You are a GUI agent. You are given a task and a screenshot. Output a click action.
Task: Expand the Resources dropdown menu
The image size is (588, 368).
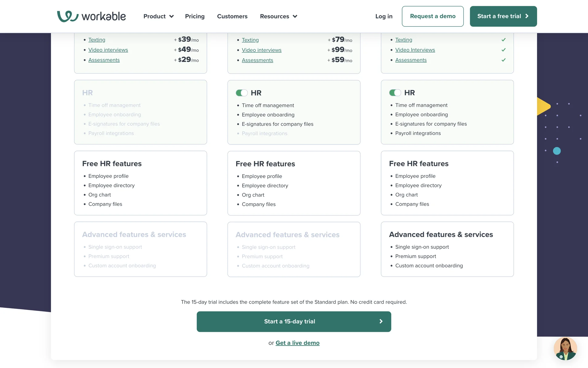278,16
